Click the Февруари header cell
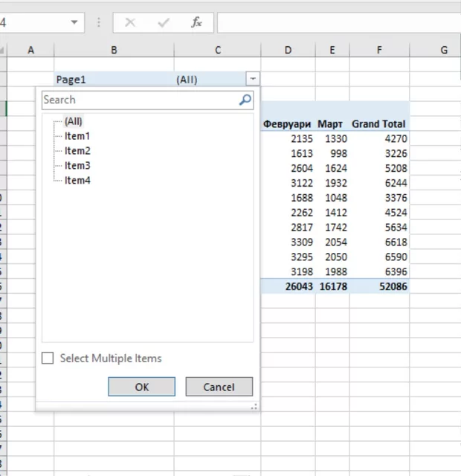Viewport: 461px width, 476px height. point(287,124)
